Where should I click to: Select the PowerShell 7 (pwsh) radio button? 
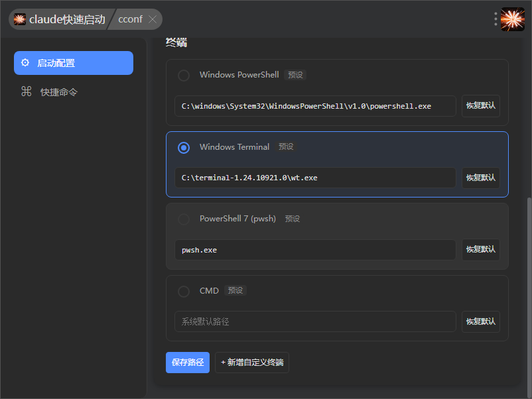coord(184,219)
